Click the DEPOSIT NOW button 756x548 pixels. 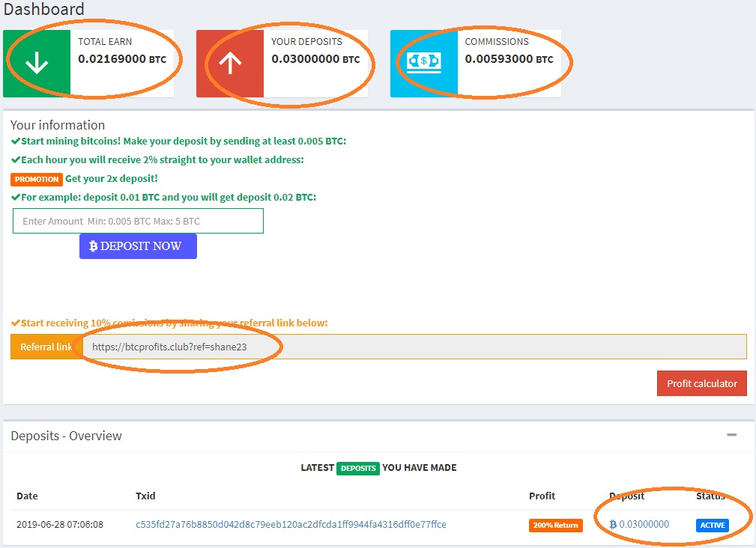pyautogui.click(x=138, y=246)
